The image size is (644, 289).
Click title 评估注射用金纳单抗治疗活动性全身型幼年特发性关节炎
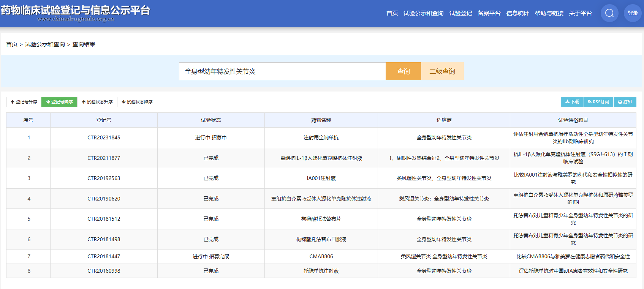tap(573, 137)
